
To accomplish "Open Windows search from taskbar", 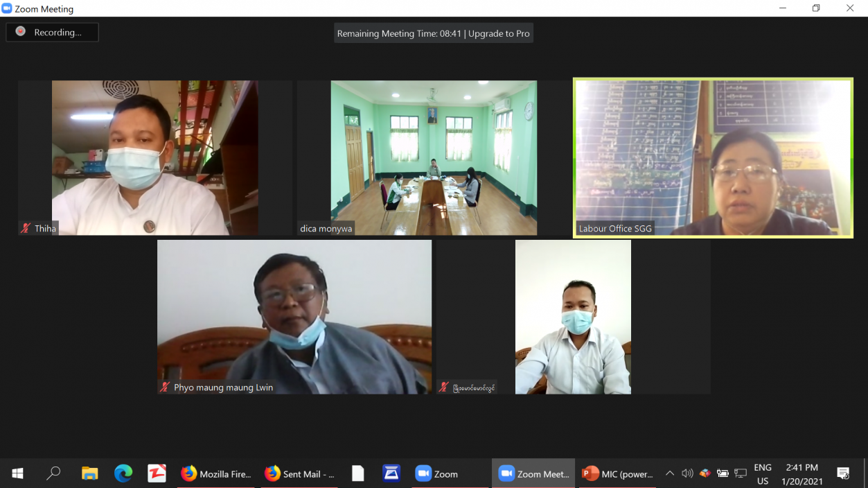I will point(53,474).
